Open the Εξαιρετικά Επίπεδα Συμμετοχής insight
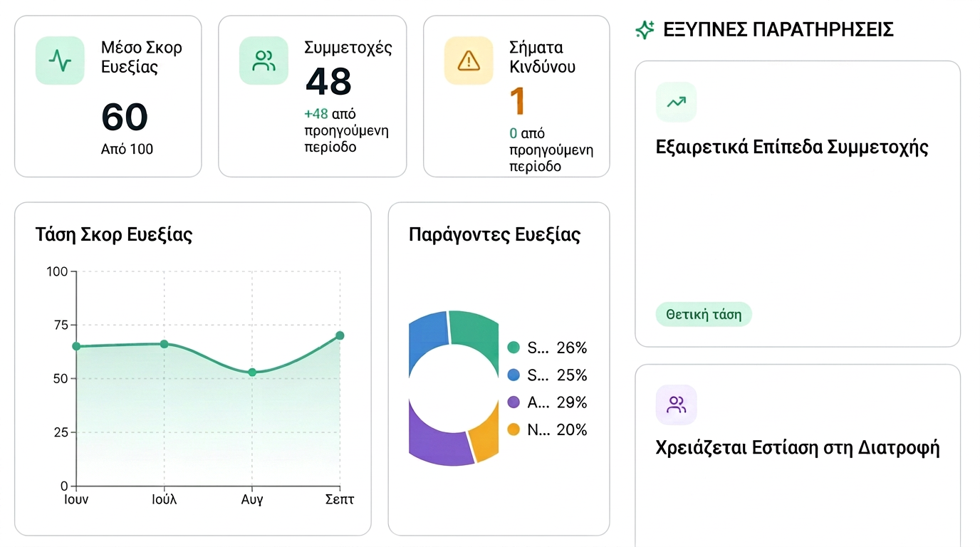The width and height of the screenshot is (980, 547). point(798,204)
